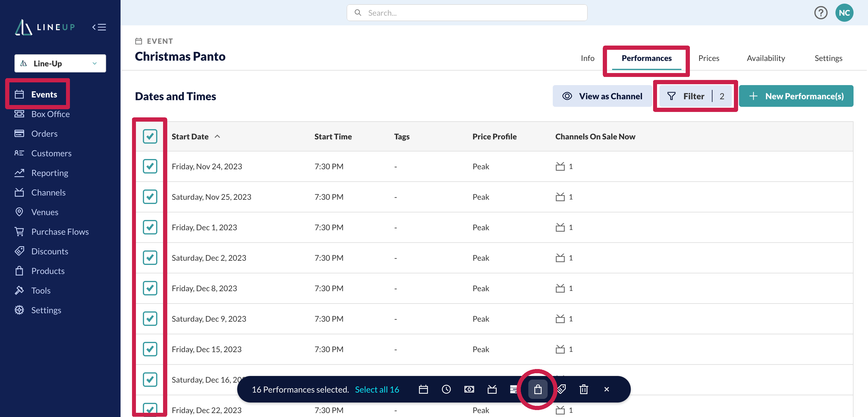Open the event Settings tab

[828, 58]
